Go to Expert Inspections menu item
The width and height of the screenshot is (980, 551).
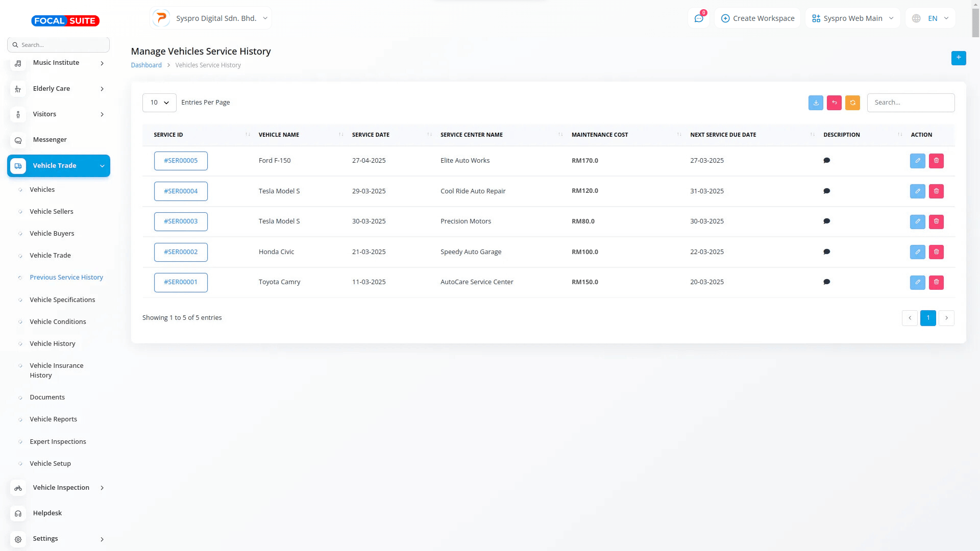[x=58, y=442]
